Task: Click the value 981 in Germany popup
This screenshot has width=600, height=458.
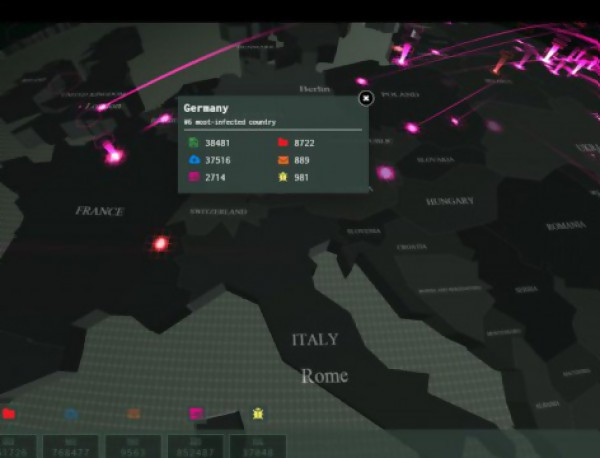Action: pos(301,178)
